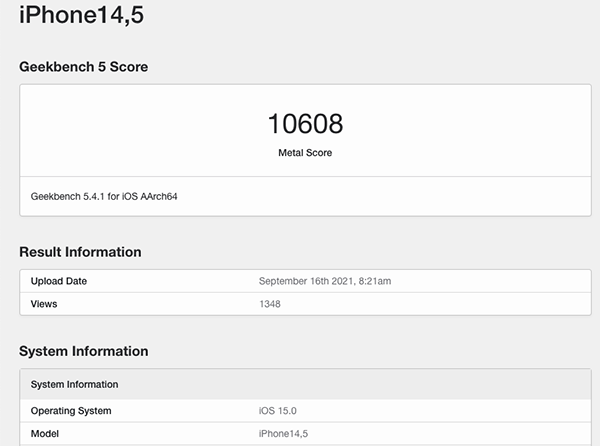This screenshot has height=446, width=600.
Task: Click the 8:21am upload time
Action: click(x=372, y=281)
